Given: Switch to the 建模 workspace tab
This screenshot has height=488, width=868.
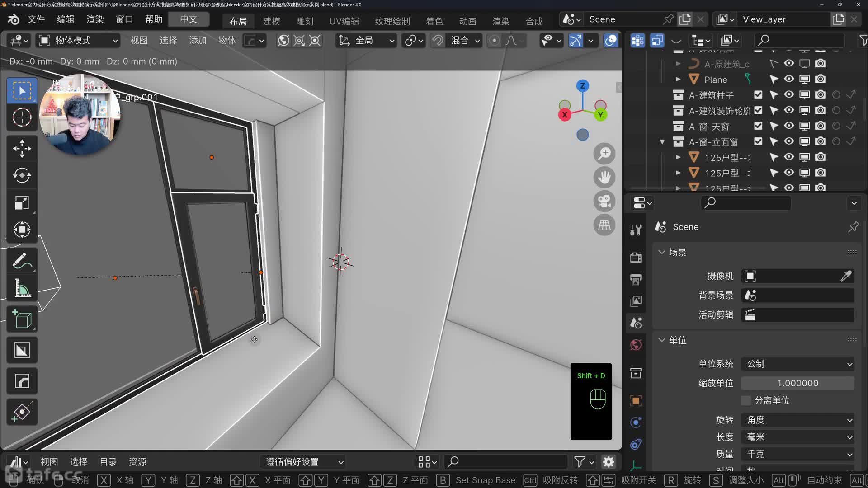Looking at the screenshot, I should click(271, 21).
